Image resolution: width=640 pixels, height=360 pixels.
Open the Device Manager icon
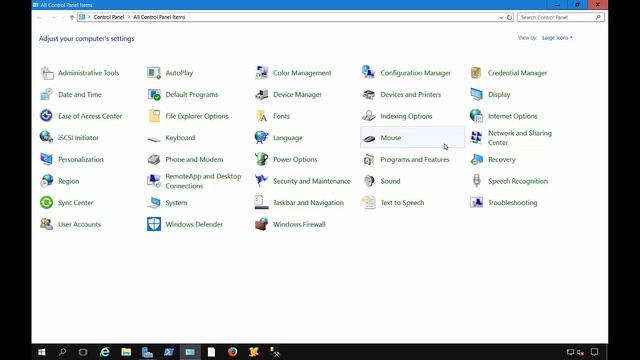click(x=261, y=95)
